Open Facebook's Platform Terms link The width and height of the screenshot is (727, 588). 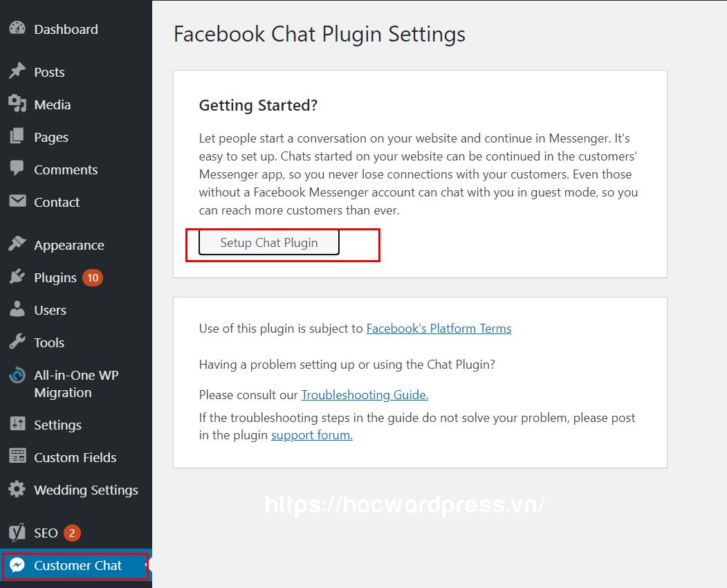(439, 329)
